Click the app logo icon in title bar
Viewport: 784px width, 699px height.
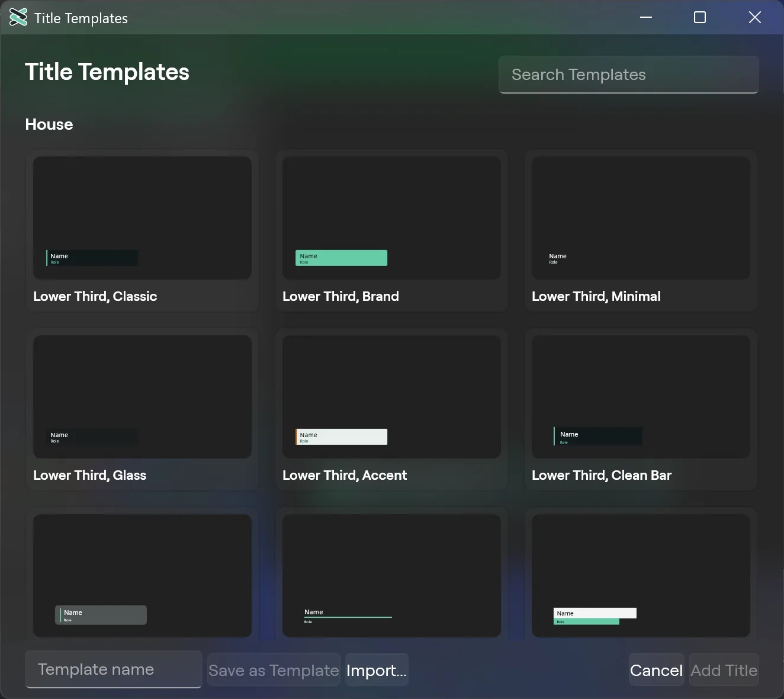click(x=18, y=18)
